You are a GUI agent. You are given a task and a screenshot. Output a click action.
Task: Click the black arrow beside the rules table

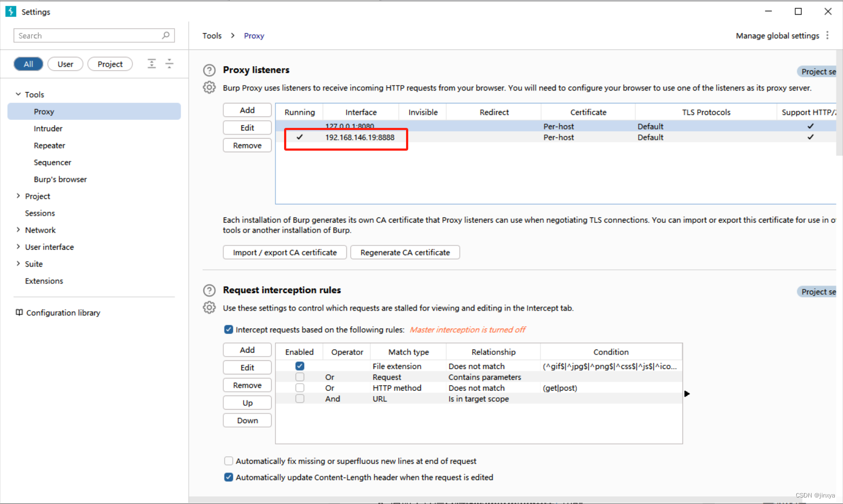click(687, 393)
